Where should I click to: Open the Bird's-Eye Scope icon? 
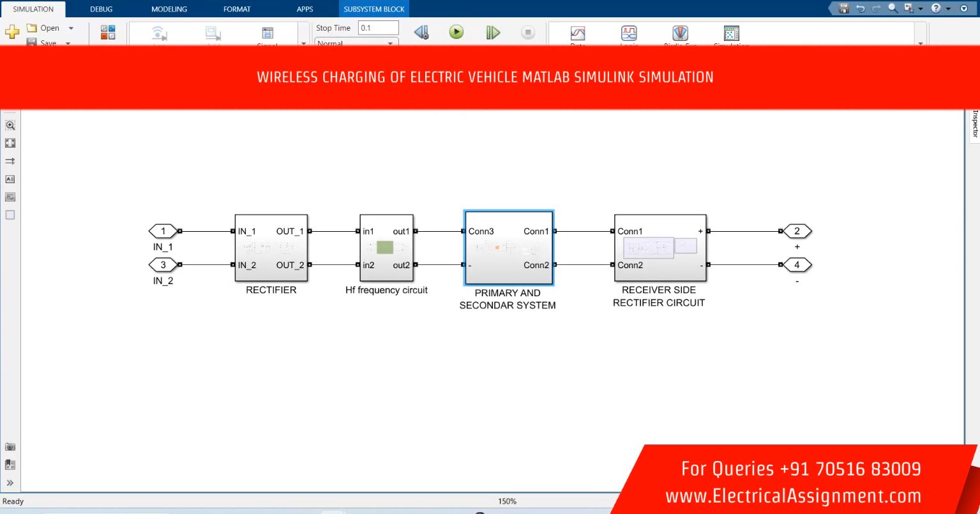point(680,33)
